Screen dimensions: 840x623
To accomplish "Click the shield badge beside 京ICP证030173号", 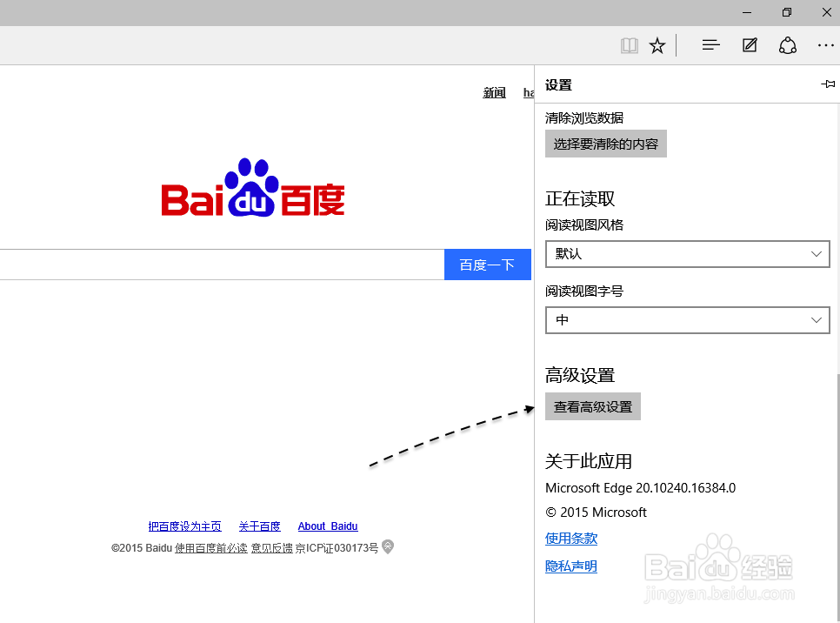I will [388, 547].
